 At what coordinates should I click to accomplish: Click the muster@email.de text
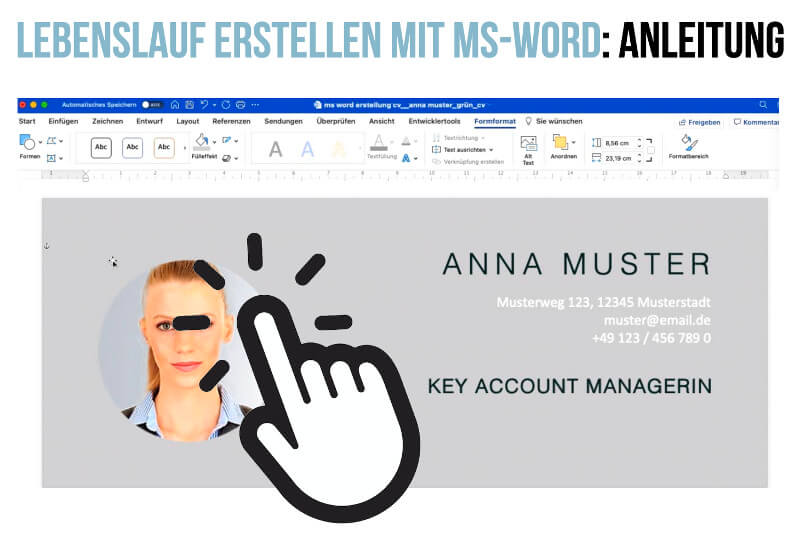point(657,320)
